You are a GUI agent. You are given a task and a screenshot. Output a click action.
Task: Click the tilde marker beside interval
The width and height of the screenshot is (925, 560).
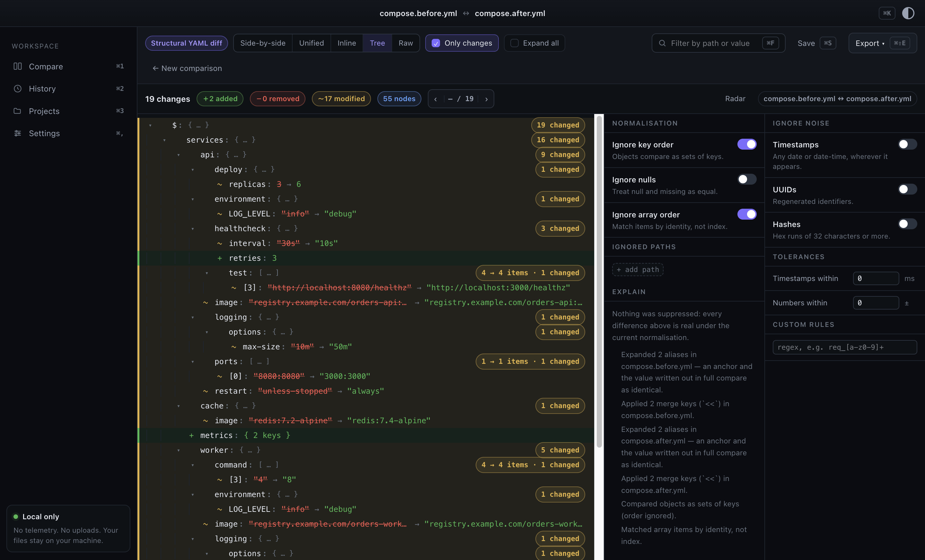point(220,244)
